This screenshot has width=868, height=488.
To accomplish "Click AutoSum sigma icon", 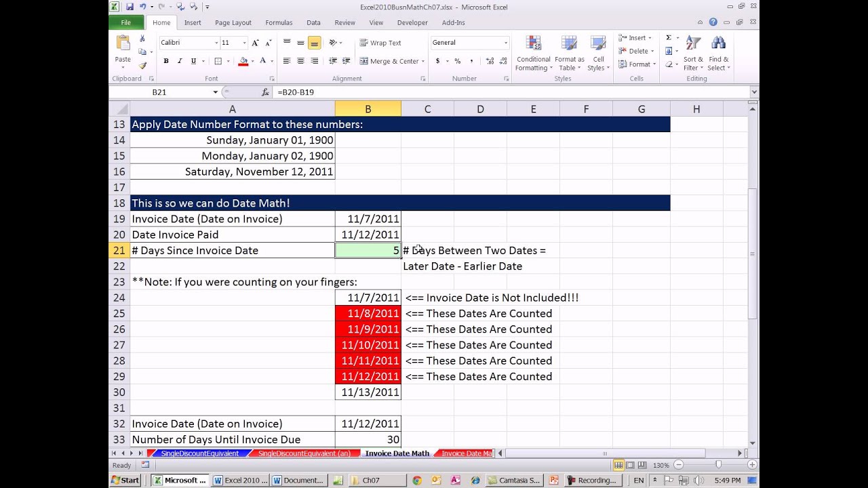I will click(669, 38).
